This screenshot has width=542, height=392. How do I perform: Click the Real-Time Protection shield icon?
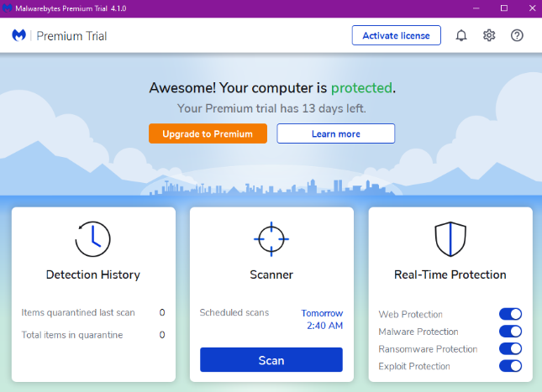[x=450, y=239]
